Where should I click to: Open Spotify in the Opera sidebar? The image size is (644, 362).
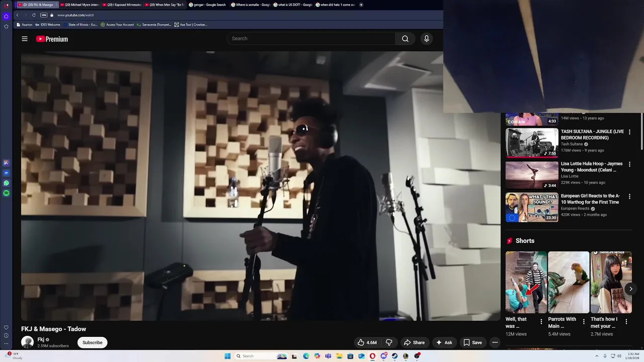pyautogui.click(x=6, y=193)
